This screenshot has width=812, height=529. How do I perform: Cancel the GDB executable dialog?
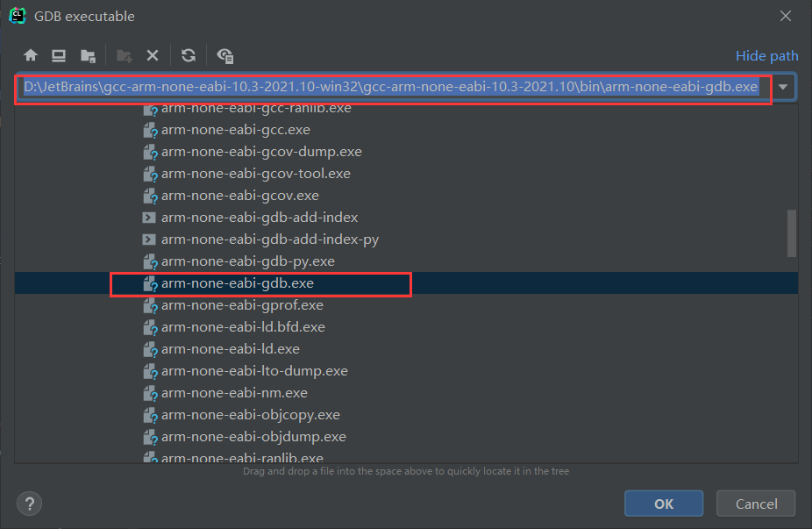tap(756, 504)
